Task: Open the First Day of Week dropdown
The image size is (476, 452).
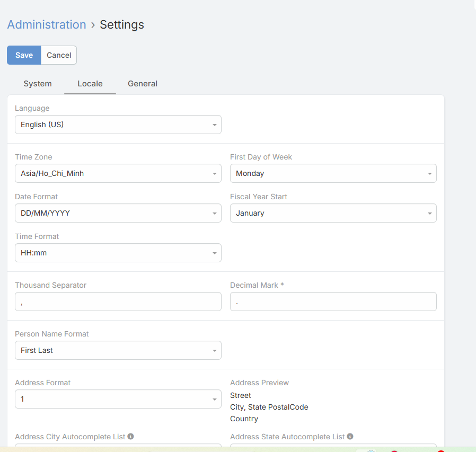Action: (333, 173)
